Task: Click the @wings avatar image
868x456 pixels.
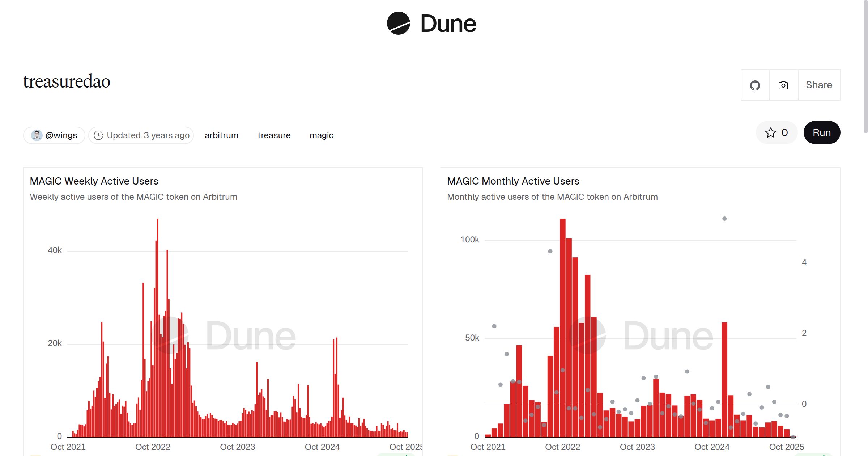Action: click(x=37, y=135)
